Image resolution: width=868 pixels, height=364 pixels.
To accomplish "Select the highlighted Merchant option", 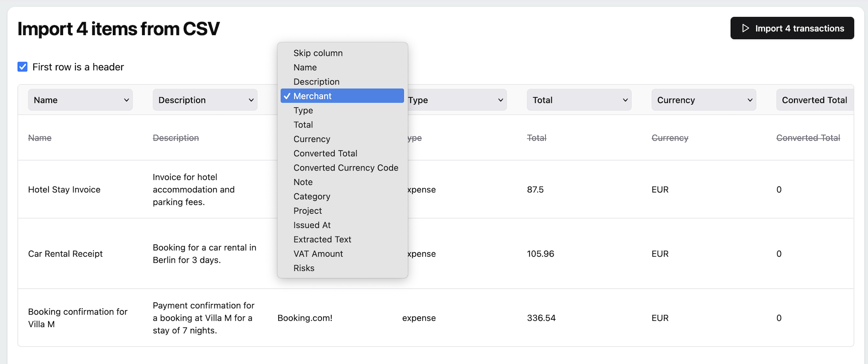I will (312, 96).
